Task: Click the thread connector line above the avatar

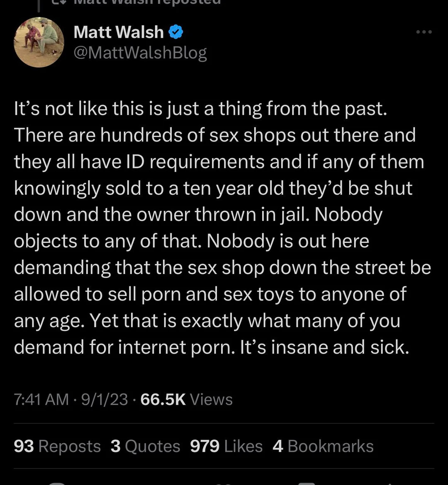Action: 39,6
